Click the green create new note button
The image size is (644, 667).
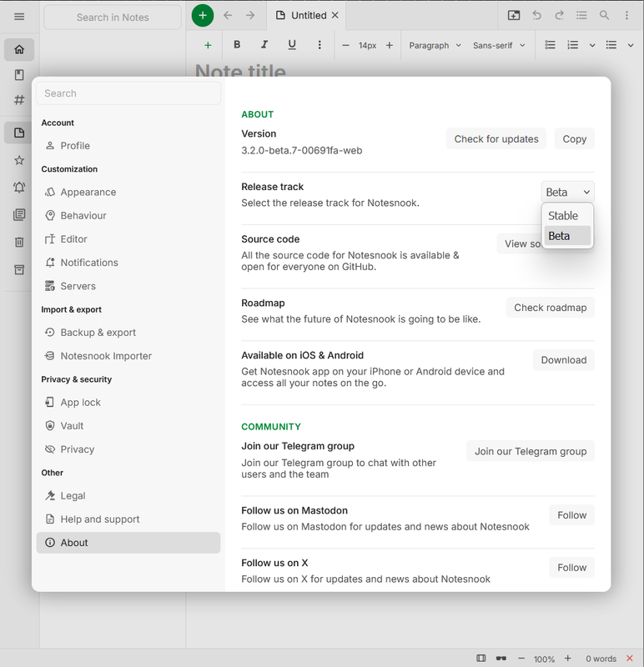click(x=203, y=16)
